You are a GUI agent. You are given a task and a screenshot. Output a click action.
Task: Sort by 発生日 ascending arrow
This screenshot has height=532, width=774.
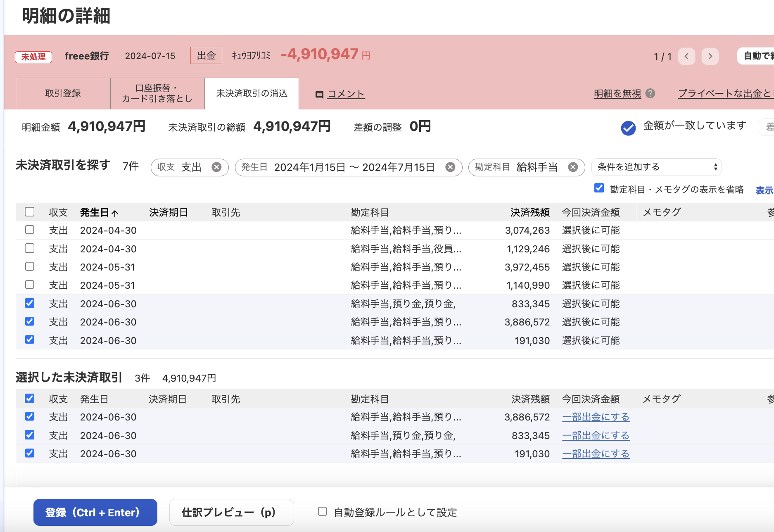115,213
